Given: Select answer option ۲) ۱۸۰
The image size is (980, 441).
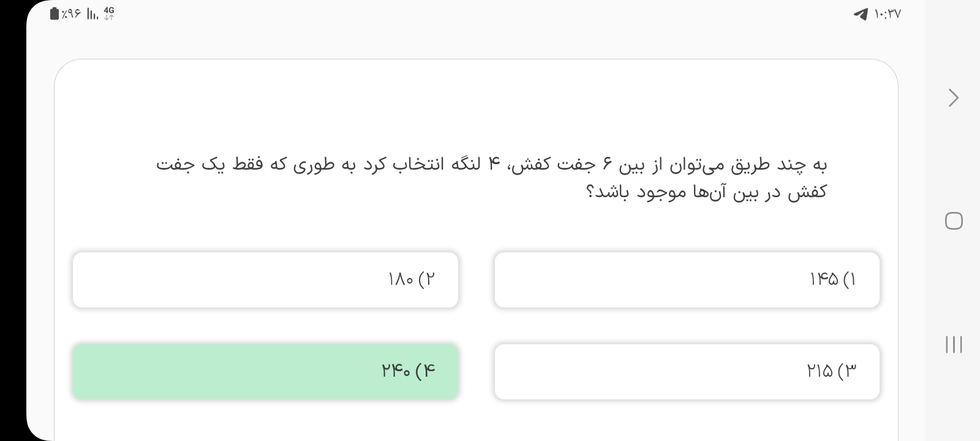Looking at the screenshot, I should pyautogui.click(x=265, y=280).
